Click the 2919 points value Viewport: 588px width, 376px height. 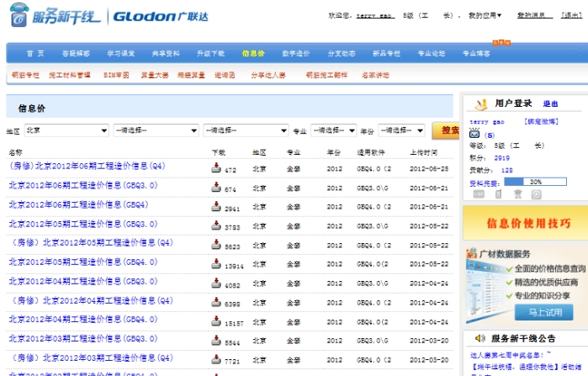(x=502, y=158)
